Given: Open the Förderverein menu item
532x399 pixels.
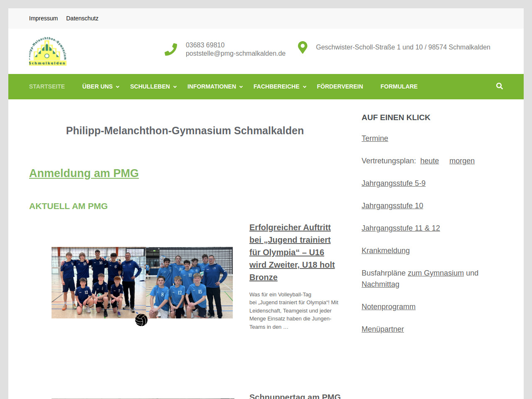Looking at the screenshot, I should point(340,86).
